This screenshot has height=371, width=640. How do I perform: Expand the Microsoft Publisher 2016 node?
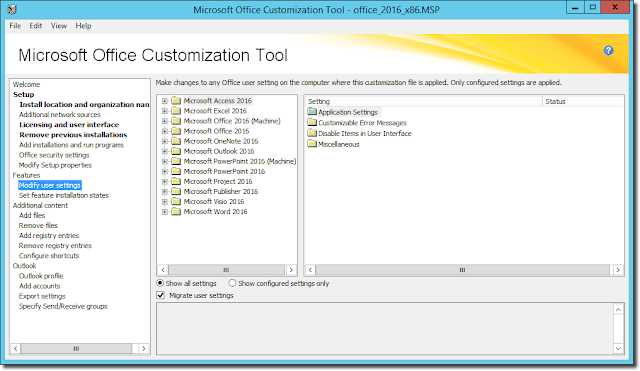[165, 192]
